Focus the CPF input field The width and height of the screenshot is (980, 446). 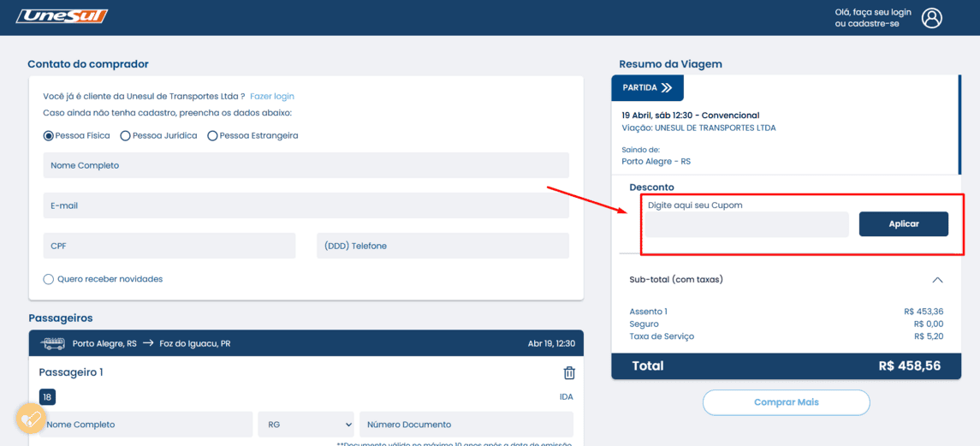pos(169,246)
